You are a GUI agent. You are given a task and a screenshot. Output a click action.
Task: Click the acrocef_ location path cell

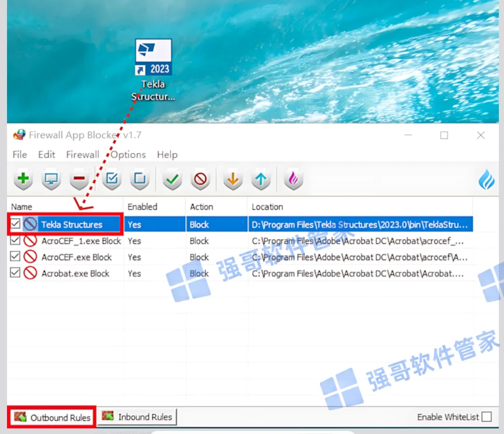358,241
